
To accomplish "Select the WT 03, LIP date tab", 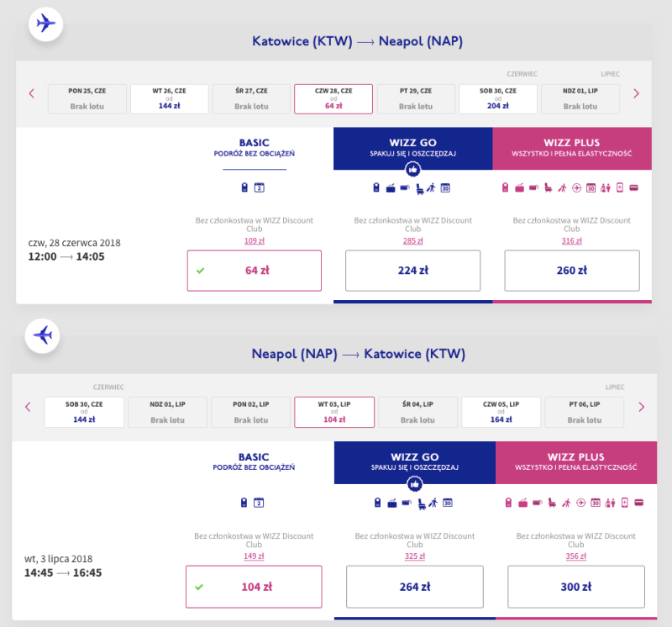I will click(334, 412).
